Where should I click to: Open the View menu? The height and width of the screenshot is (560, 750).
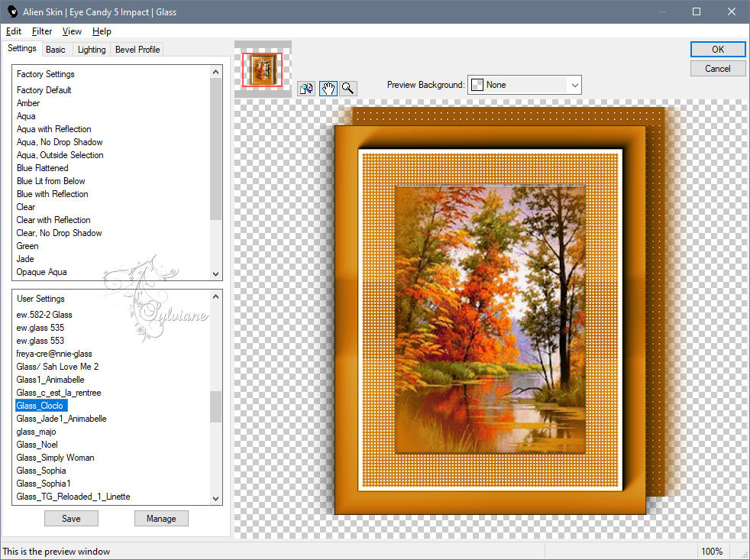[72, 31]
